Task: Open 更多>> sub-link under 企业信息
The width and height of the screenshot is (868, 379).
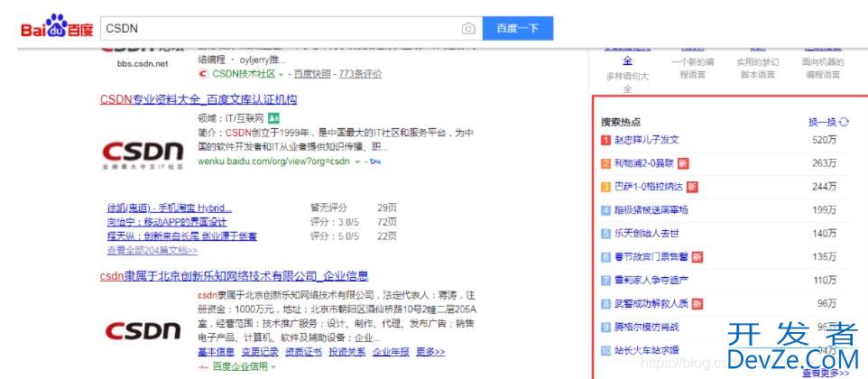Action: (430, 352)
